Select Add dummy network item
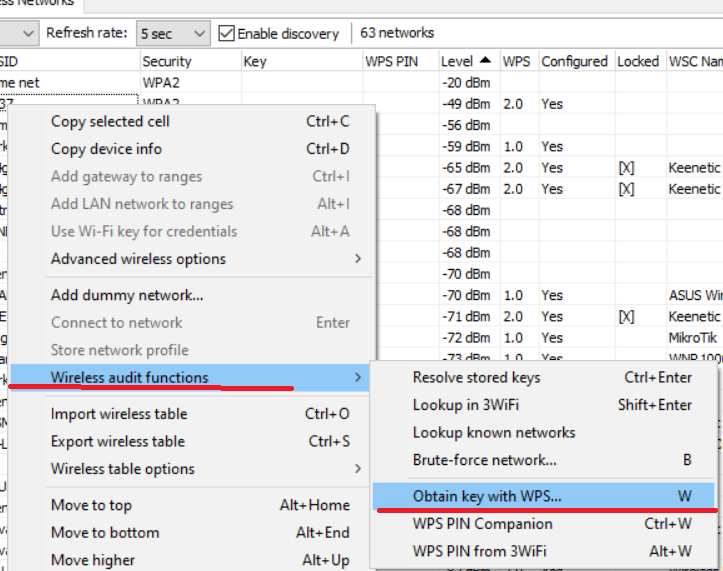 [x=127, y=295]
